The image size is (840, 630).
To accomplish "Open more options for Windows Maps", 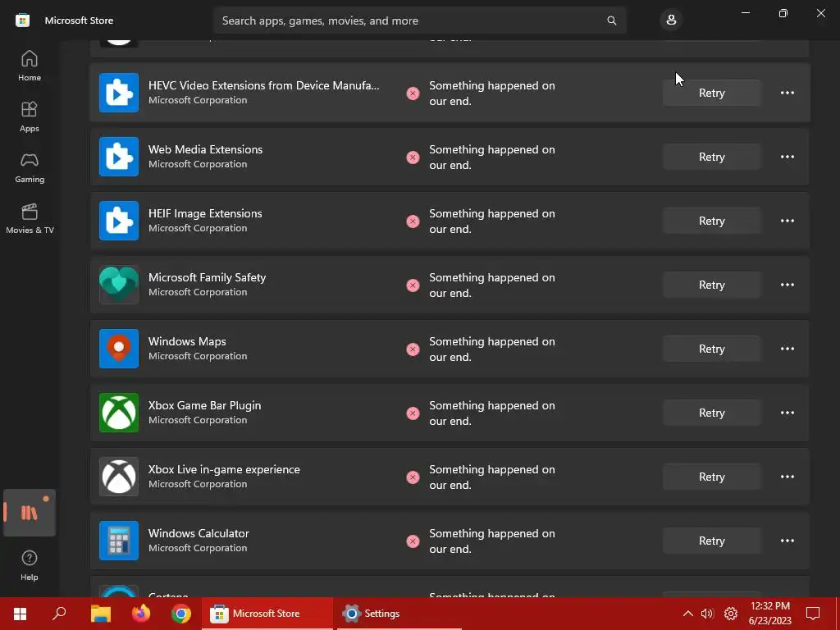I will tap(787, 349).
